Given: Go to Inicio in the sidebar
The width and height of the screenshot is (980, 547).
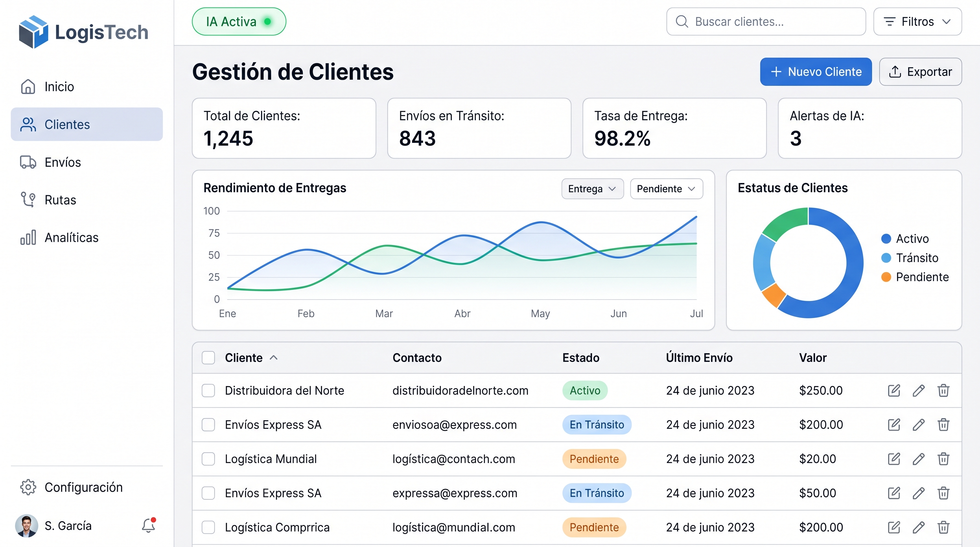Looking at the screenshot, I should pos(87,87).
